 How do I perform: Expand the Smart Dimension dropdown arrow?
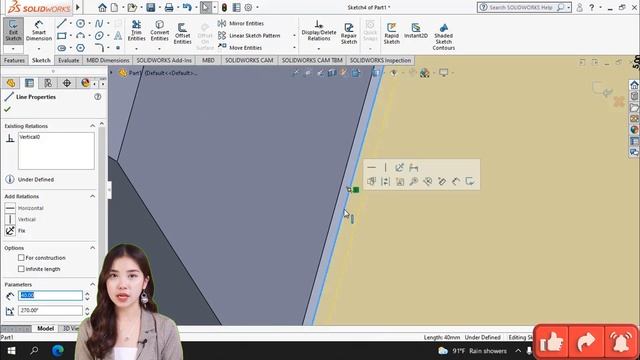click(x=39, y=49)
